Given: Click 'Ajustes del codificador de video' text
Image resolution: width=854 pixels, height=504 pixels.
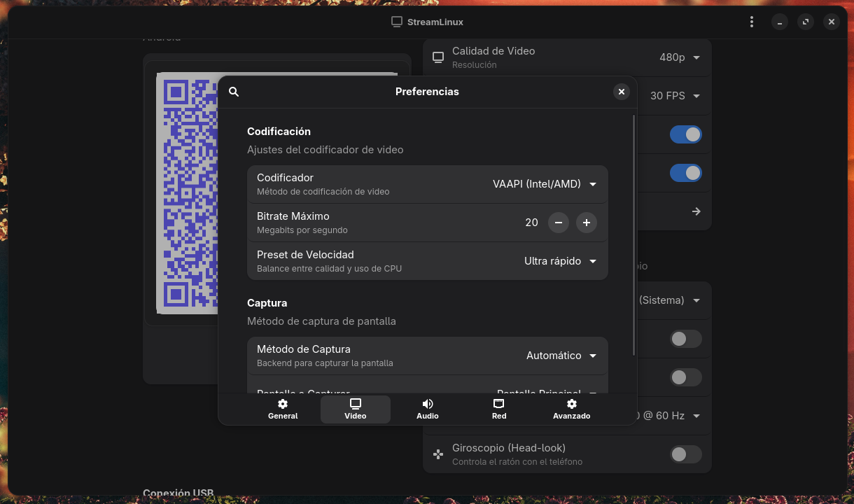Looking at the screenshot, I should (x=325, y=150).
